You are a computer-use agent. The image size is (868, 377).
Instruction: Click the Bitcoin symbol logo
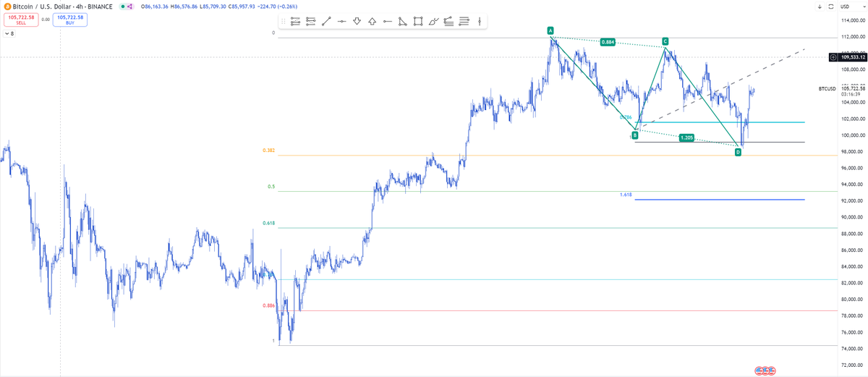[7, 6]
